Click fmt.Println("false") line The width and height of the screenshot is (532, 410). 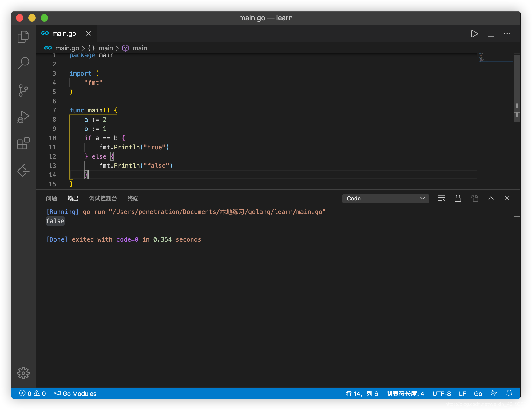[x=136, y=166]
